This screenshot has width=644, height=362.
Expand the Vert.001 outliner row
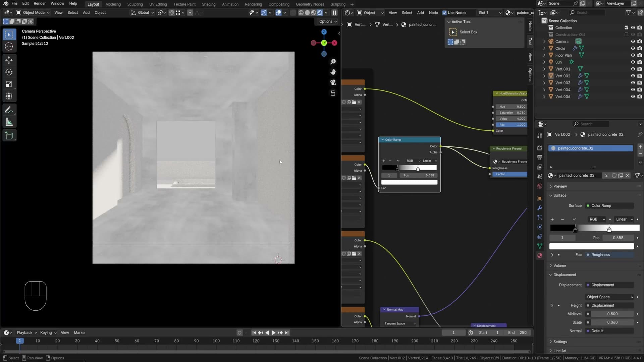click(544, 69)
